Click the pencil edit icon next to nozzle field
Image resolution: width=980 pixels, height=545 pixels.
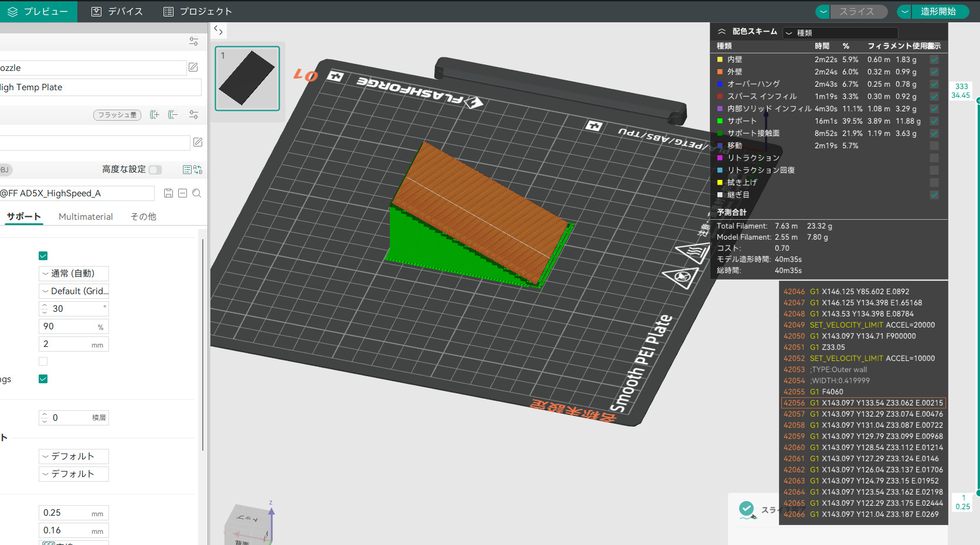(193, 67)
